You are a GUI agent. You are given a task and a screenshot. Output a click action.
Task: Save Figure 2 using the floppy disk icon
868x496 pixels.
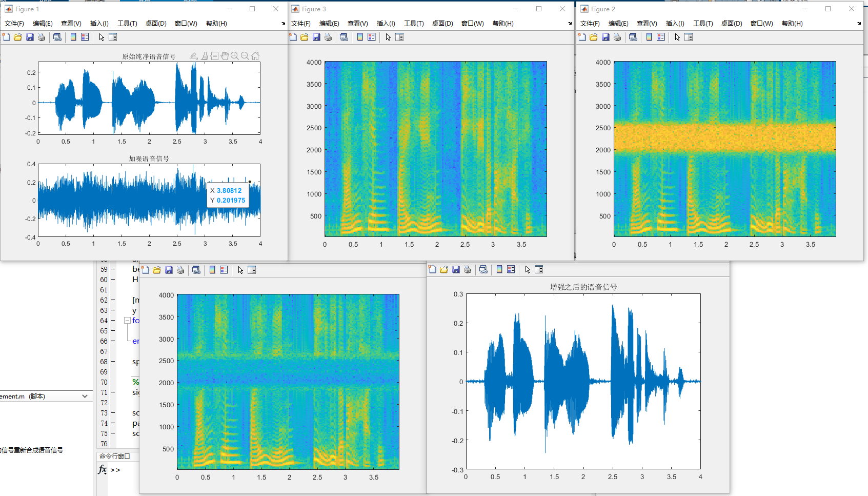coord(605,37)
